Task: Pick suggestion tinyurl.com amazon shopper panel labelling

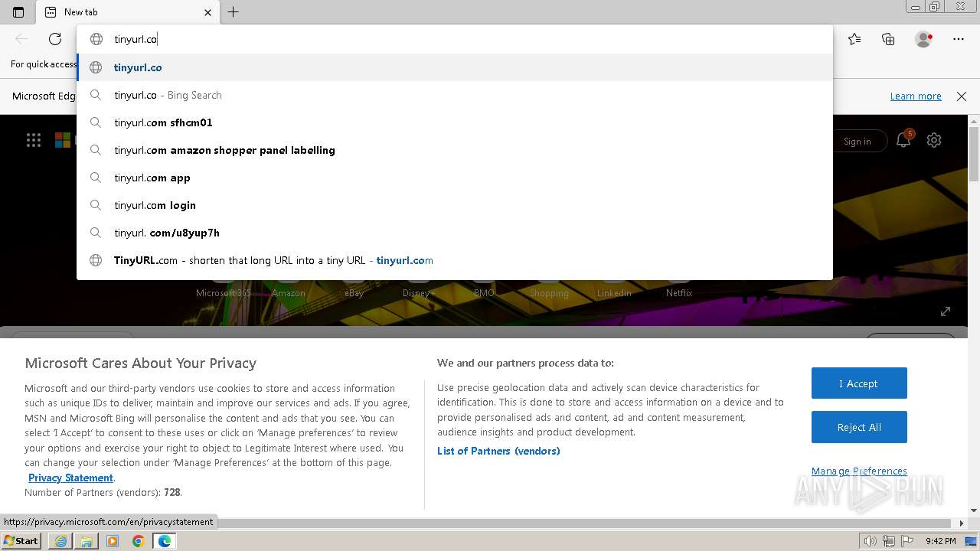Action: tap(454, 150)
